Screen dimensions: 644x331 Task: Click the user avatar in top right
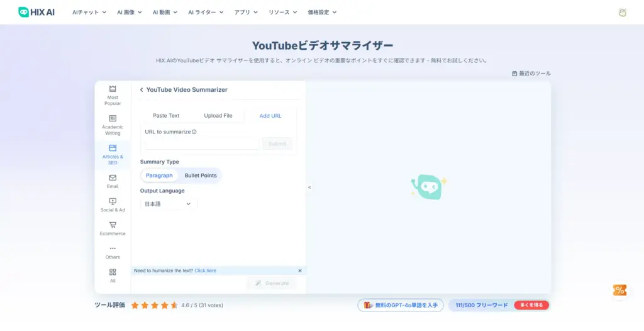pos(622,12)
